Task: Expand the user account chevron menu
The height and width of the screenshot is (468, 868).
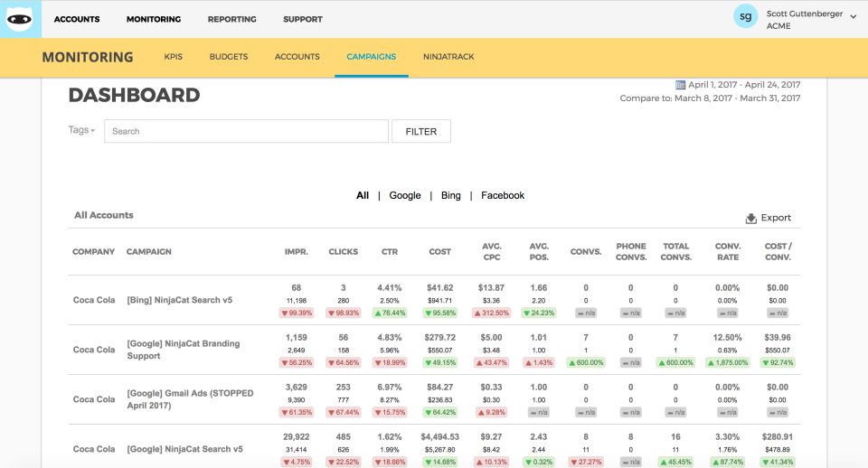Action: 853,16
